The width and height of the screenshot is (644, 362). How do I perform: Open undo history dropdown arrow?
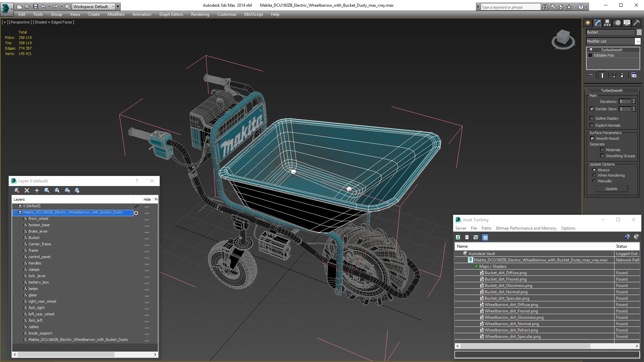tap(49, 7)
